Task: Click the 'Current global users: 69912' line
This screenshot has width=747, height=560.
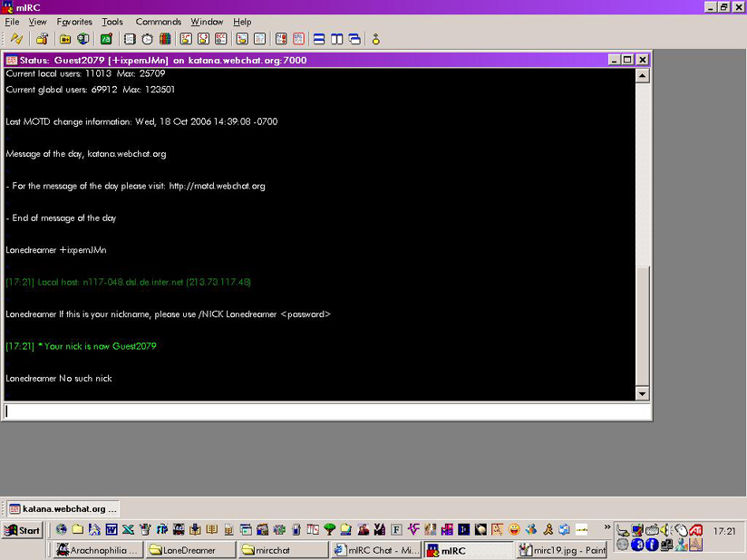Action: [90, 90]
